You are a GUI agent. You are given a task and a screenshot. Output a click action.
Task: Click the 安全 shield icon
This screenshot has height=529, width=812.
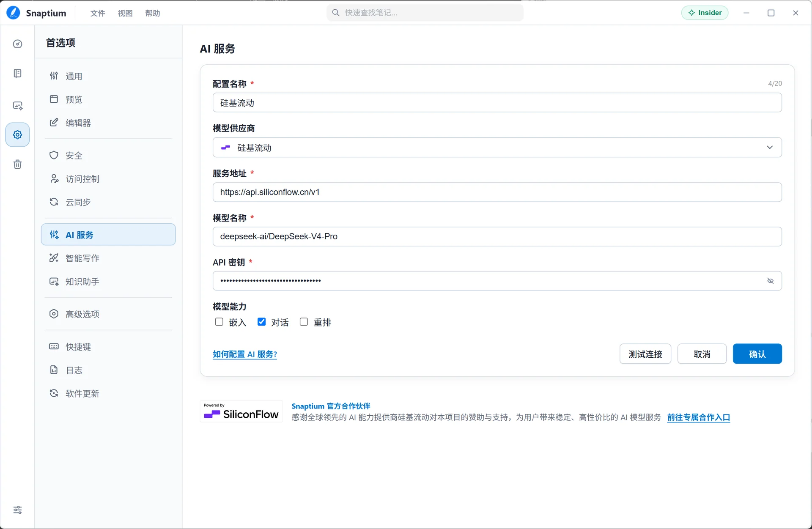pos(54,155)
